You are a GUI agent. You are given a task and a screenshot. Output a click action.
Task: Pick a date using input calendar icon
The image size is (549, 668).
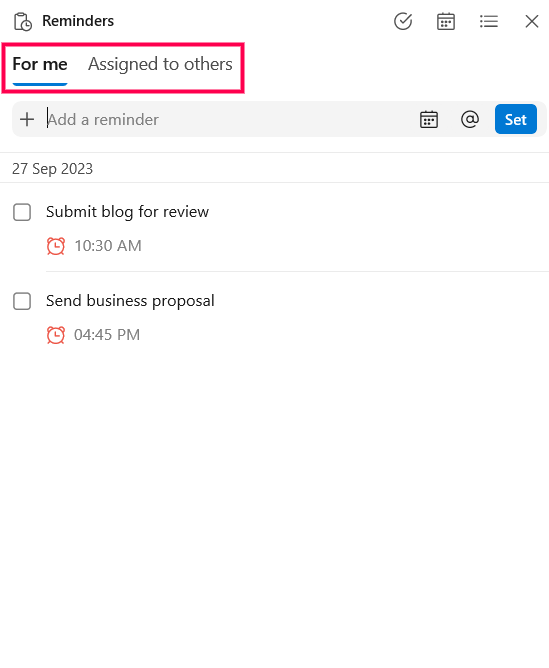coord(429,119)
